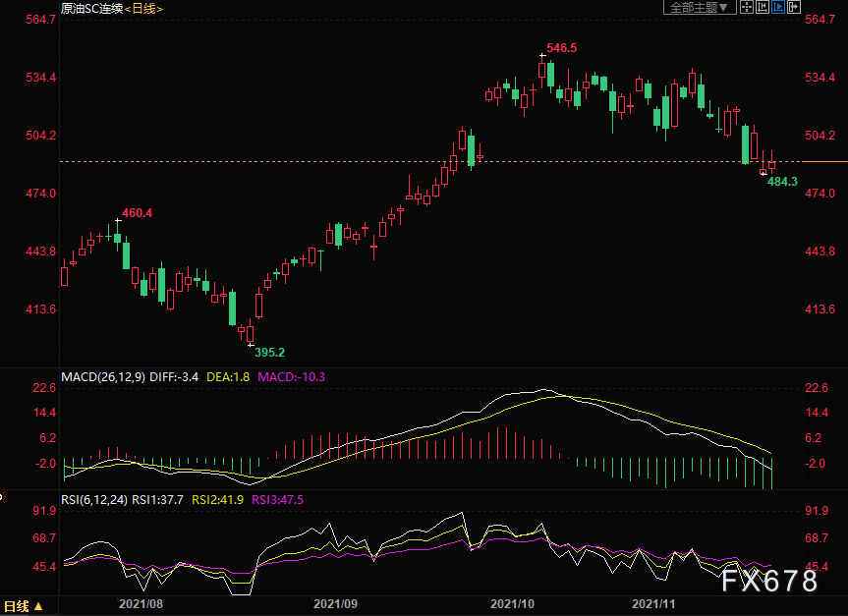Click the 原油SC连续 chart title
This screenshot has height=616, width=848.
92,9
